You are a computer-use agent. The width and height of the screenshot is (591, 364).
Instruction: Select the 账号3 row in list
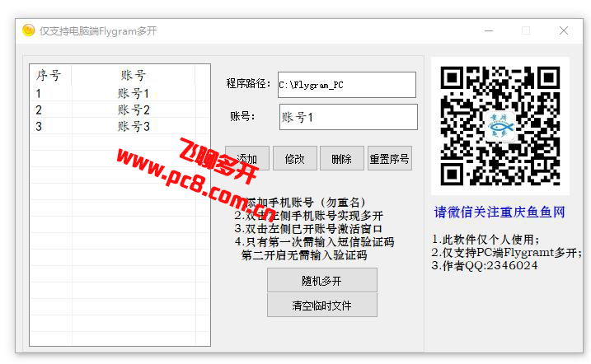pos(120,126)
